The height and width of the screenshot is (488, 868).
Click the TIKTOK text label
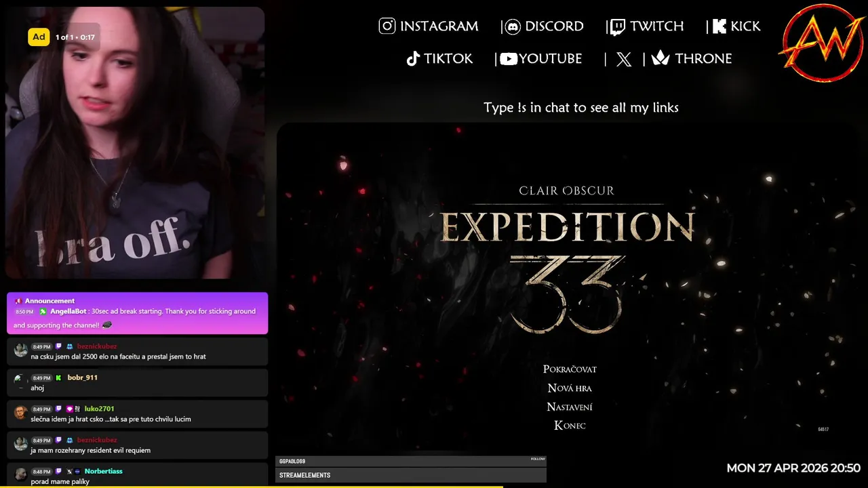(x=448, y=59)
